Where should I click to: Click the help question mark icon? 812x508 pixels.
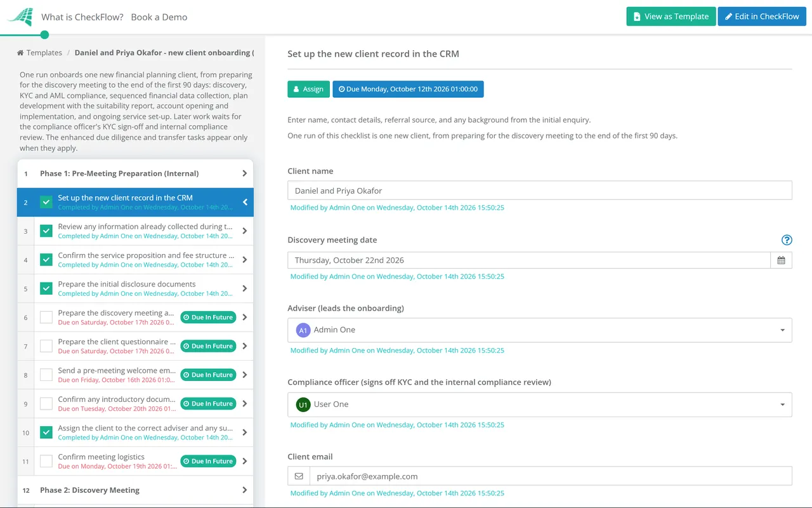[x=787, y=240]
